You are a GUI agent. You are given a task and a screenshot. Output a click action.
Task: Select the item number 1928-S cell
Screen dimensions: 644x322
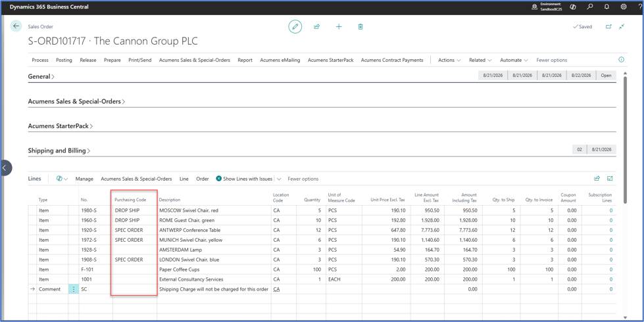pyautogui.click(x=95, y=250)
